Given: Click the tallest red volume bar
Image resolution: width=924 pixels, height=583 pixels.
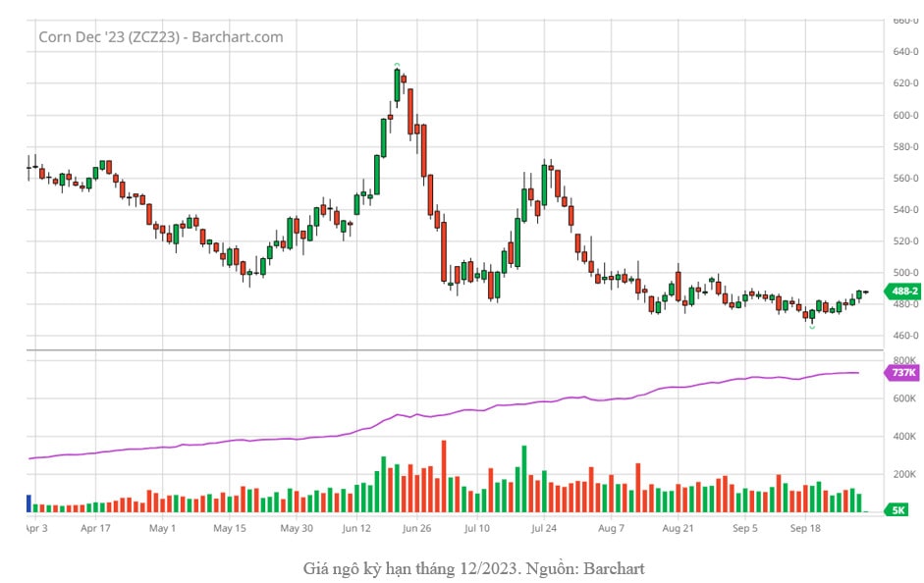Looking at the screenshot, I should point(444,476).
